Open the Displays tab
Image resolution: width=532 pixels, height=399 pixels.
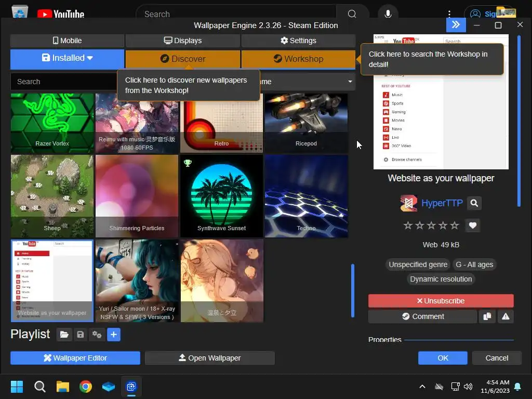[183, 41]
